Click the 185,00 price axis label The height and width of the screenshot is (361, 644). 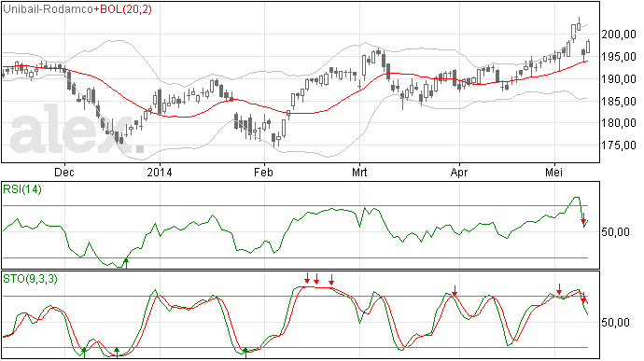pos(619,101)
